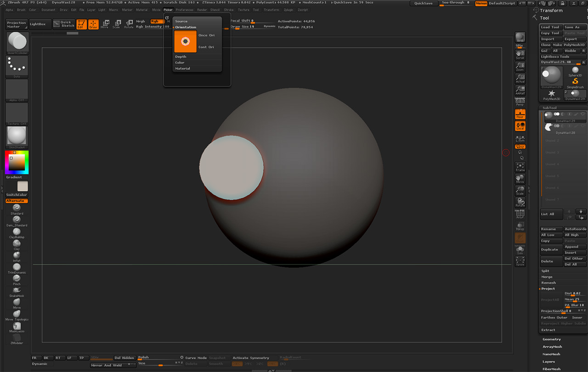
Task: Toggle Persp perspective view
Action: click(x=520, y=102)
